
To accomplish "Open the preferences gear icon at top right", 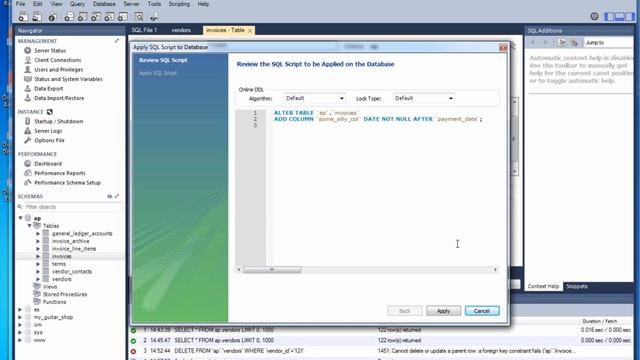I will 594,16.
